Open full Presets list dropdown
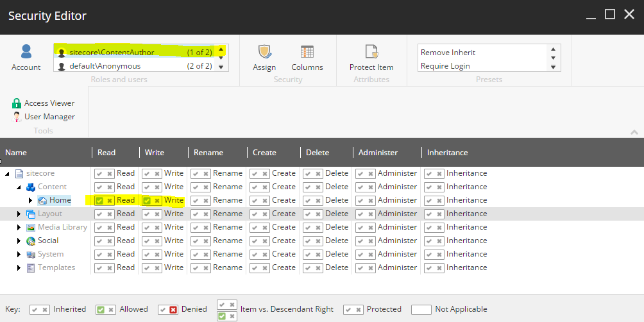 pos(553,67)
